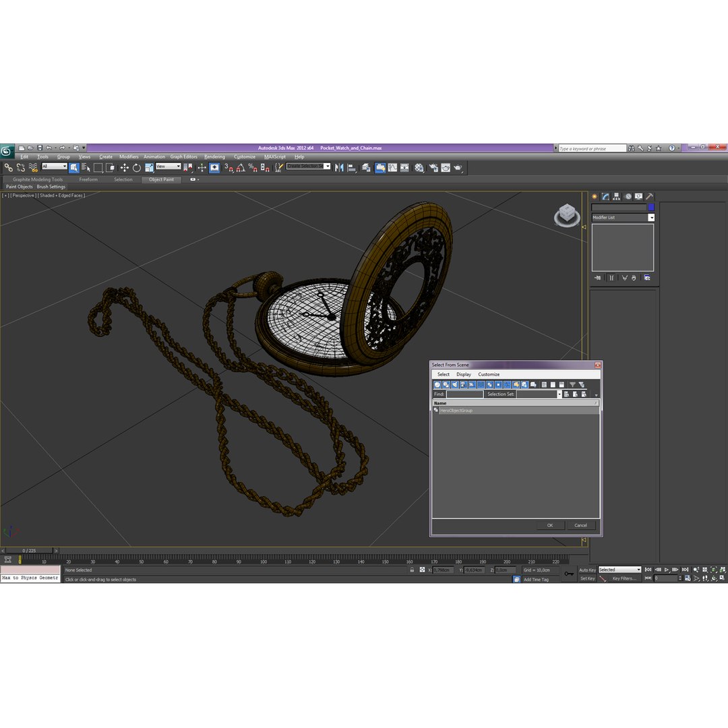Open the Modifiers menu
728x728 pixels.
point(129,157)
